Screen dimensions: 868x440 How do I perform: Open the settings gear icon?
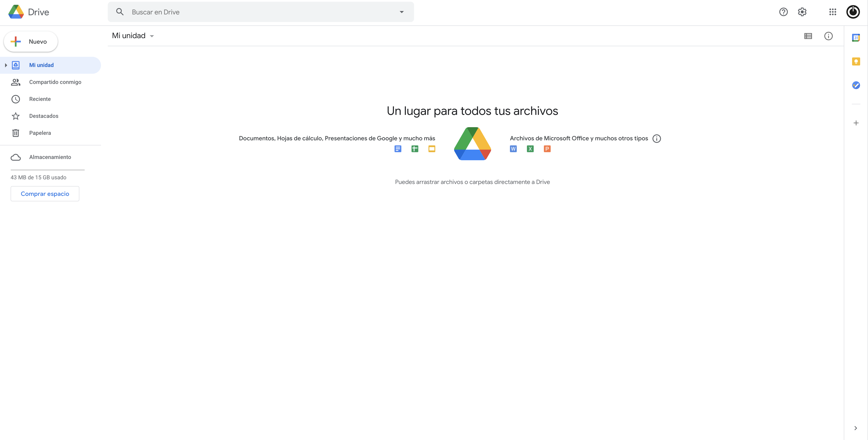pyautogui.click(x=802, y=12)
